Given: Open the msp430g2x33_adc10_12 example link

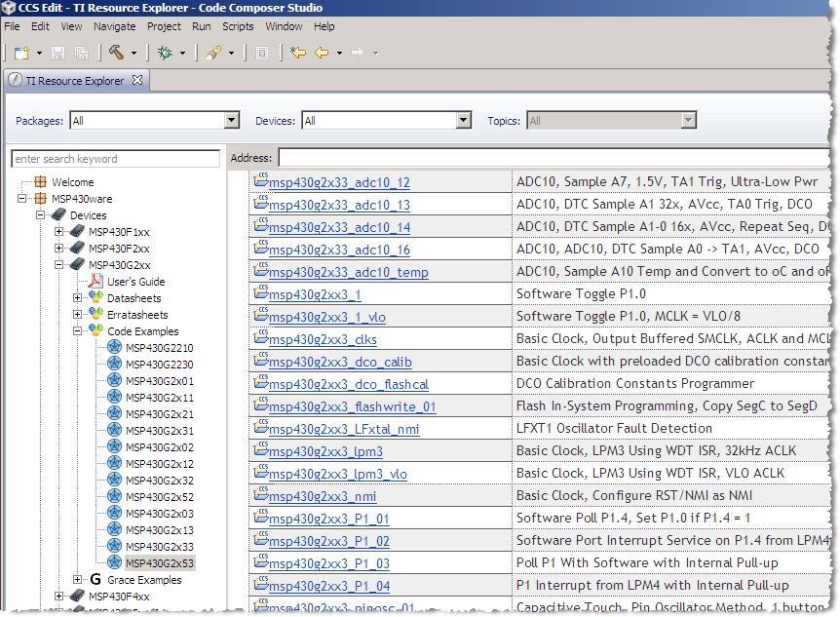Looking at the screenshot, I should pyautogui.click(x=339, y=183).
